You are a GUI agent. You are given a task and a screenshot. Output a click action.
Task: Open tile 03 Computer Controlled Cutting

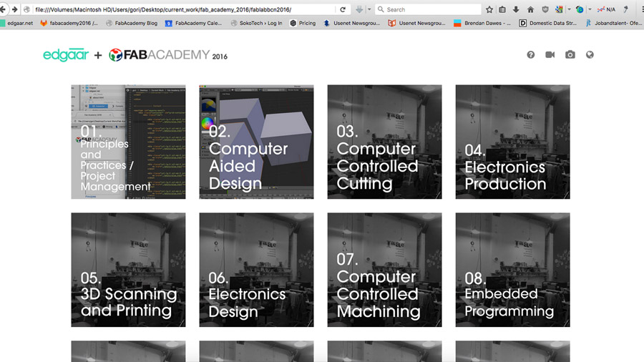[384, 142]
